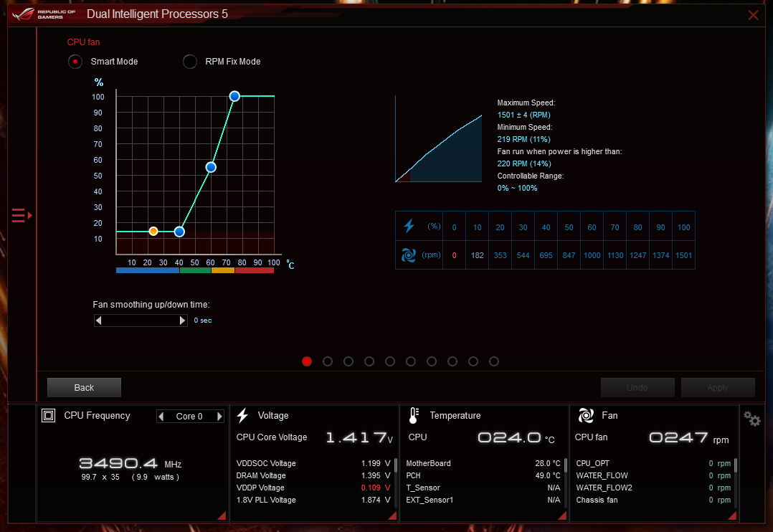Click the 0 sec smoothing value
This screenshot has height=532, width=773.
pos(203,320)
